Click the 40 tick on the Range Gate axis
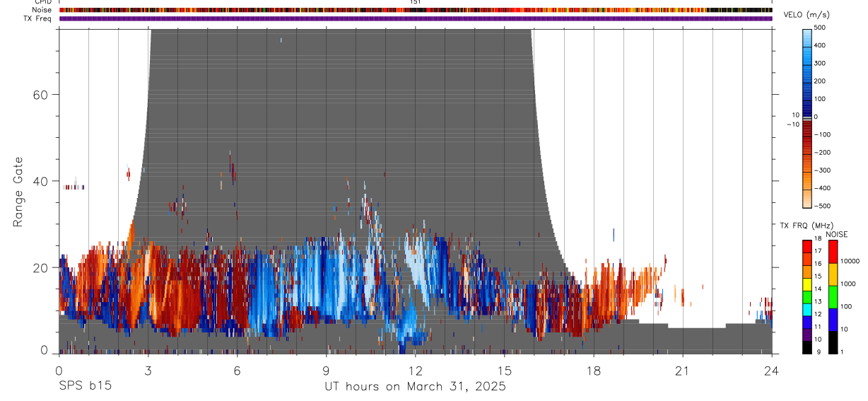This screenshot has height=401, width=868. (x=41, y=181)
